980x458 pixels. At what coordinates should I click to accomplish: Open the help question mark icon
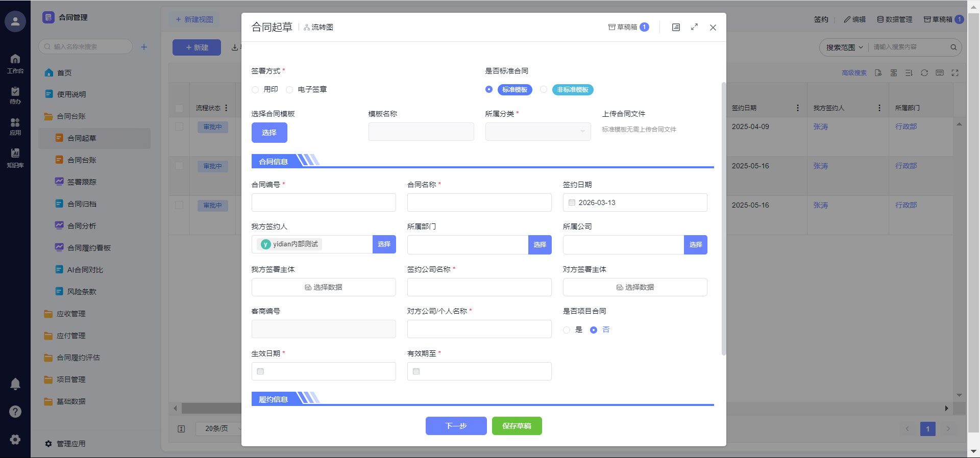click(x=15, y=412)
